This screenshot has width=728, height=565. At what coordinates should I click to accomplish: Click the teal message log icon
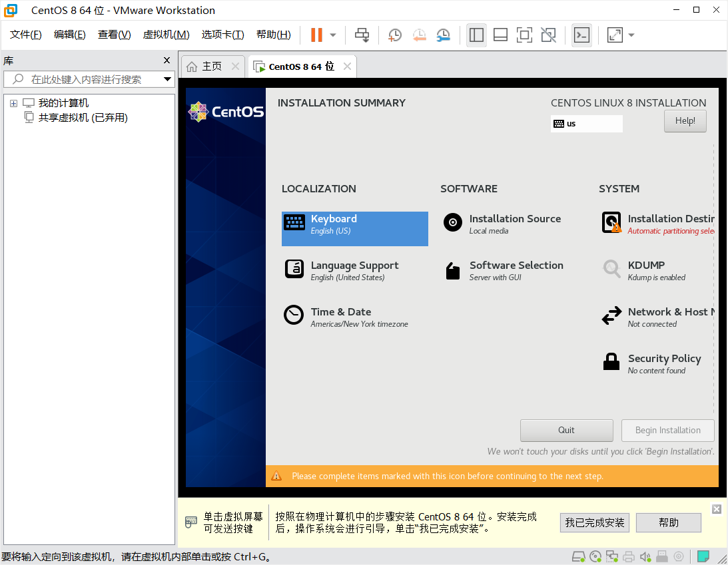coord(703,556)
